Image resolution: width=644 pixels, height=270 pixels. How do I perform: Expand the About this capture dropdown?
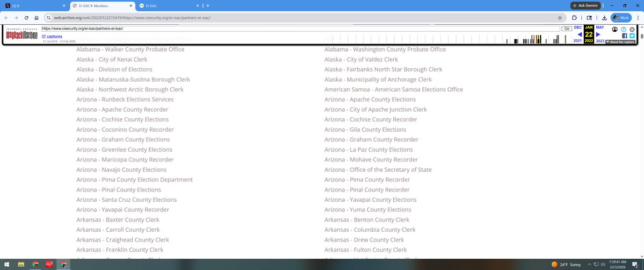tap(620, 42)
